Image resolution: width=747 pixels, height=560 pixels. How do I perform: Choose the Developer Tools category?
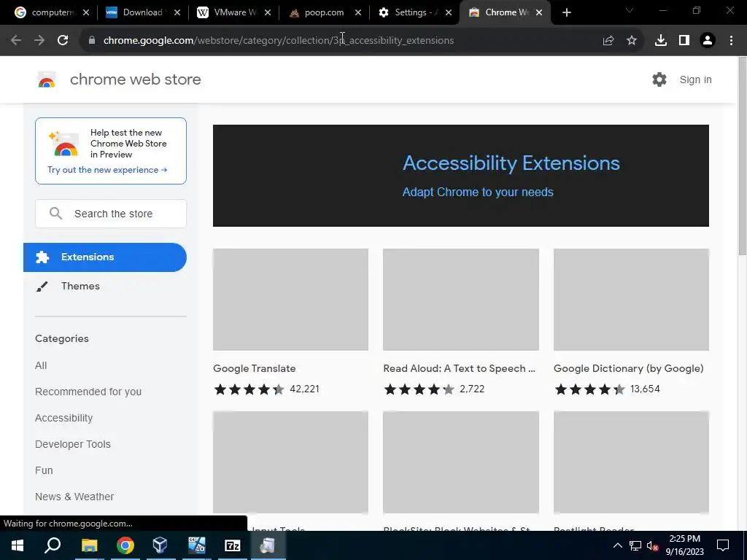click(x=73, y=444)
